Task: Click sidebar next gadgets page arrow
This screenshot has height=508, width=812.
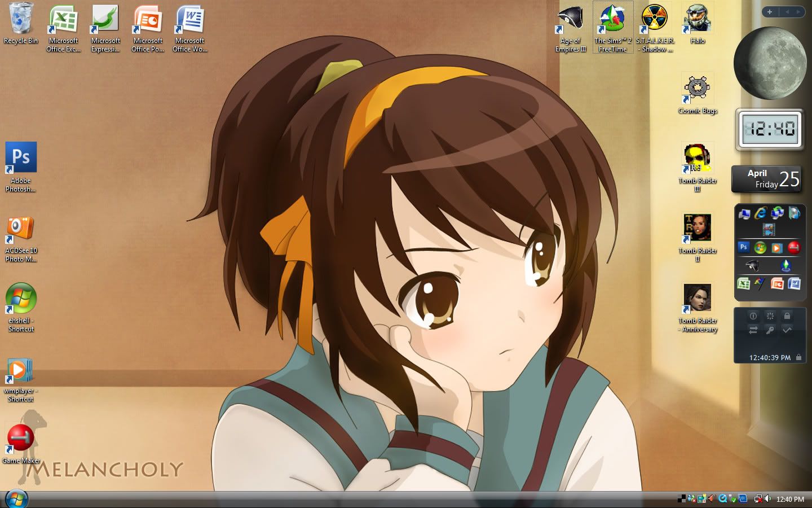Action: pyautogui.click(x=798, y=11)
